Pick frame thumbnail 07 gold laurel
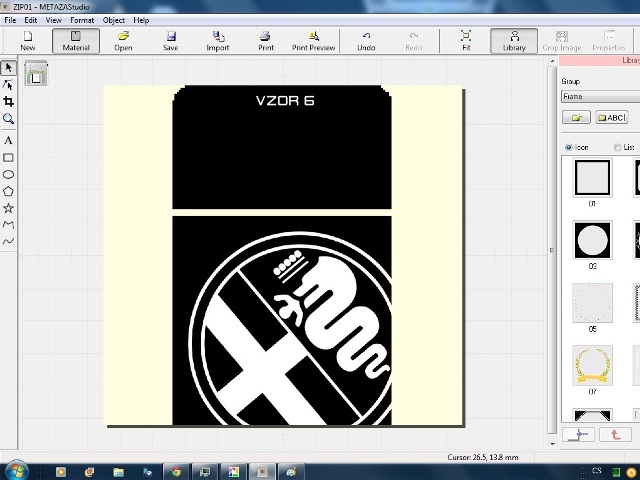This screenshot has height=480, width=640. [592, 365]
